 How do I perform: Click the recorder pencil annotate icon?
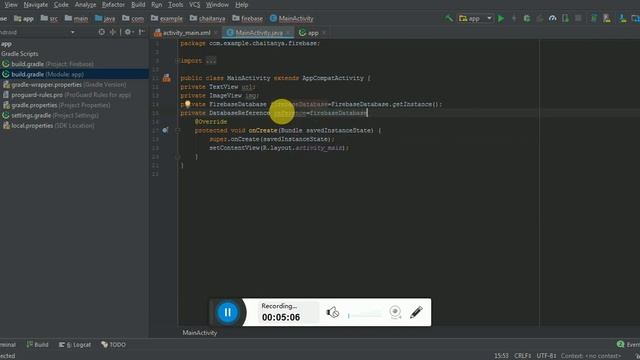pos(416,312)
